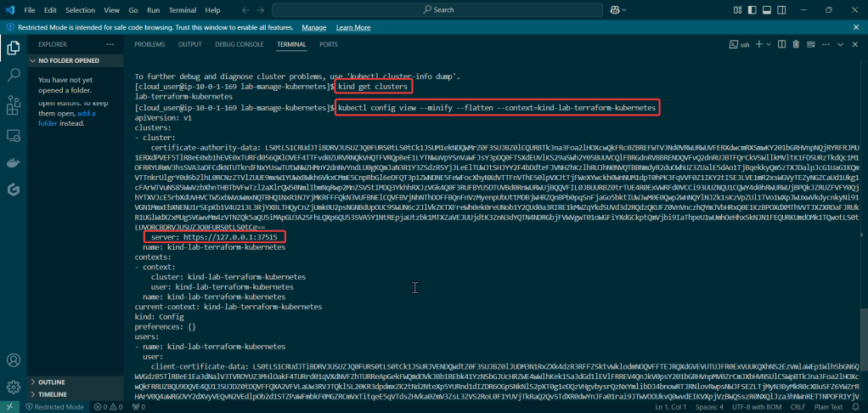Viewport: 868px width, 413px height.
Task: Open the Search view in activity bar
Action: (x=14, y=76)
